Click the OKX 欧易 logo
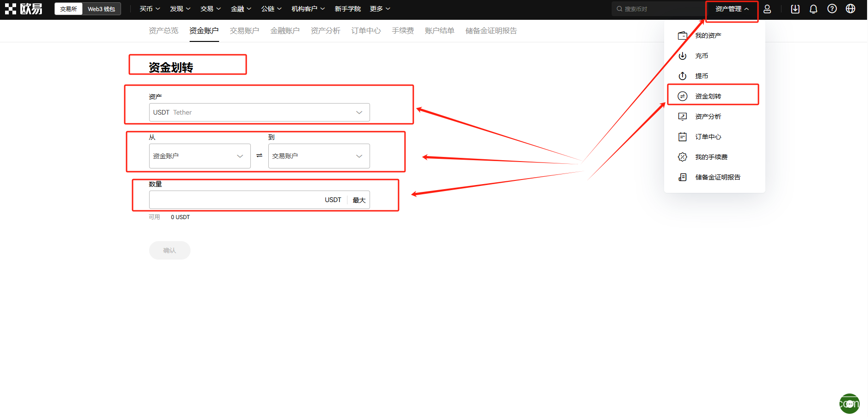Viewport: 868px width, 417px height. [24, 9]
